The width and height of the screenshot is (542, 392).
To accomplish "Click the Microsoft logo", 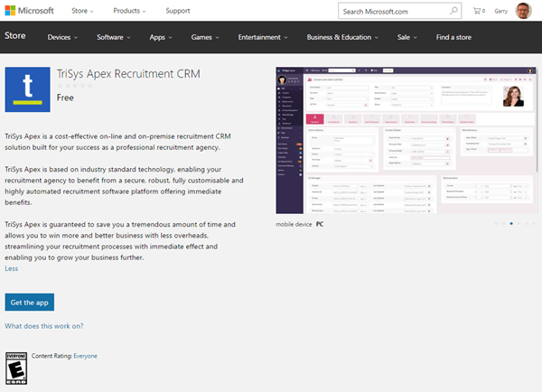I will click(x=29, y=11).
